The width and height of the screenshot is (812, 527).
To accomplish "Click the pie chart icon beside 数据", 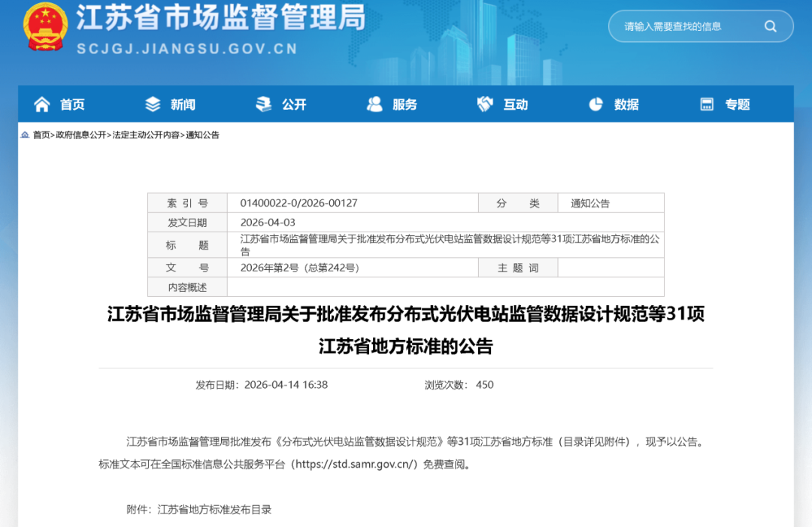I will coord(595,104).
